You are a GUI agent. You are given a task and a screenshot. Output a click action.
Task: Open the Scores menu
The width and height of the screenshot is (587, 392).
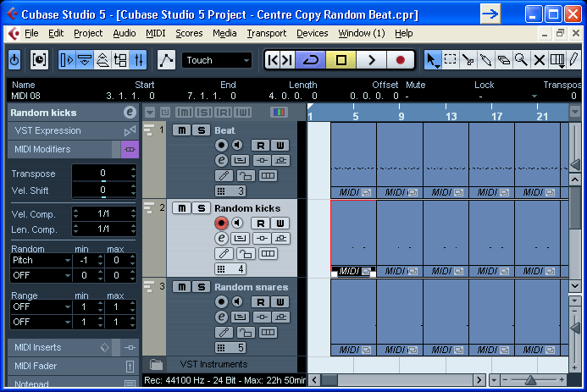[189, 33]
